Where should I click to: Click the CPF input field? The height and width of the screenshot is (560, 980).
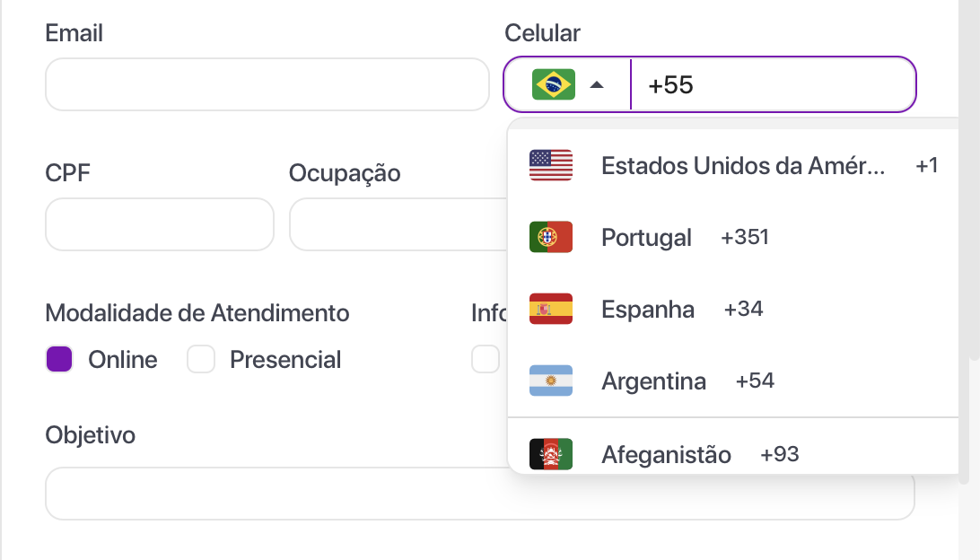[159, 224]
